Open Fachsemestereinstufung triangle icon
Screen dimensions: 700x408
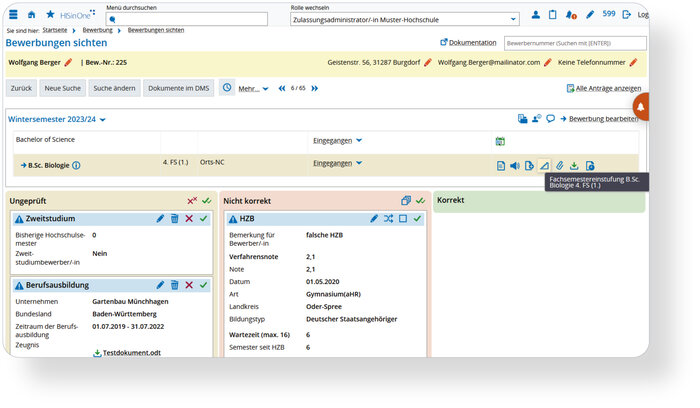[544, 166]
